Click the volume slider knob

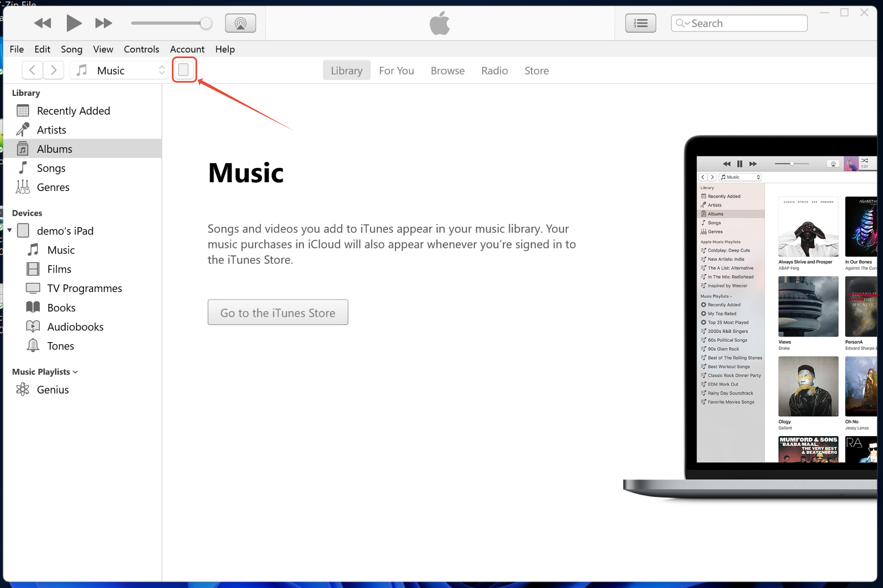(205, 23)
